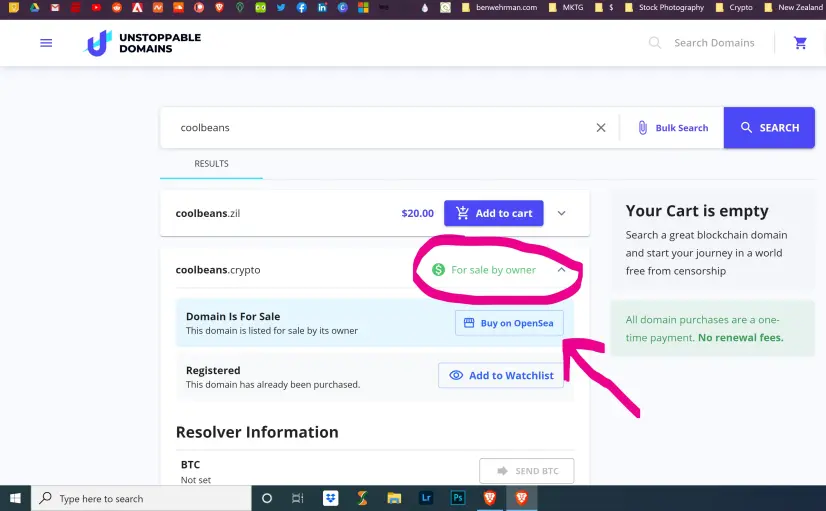Click Add to Watchlist button
The image size is (826, 511).
(501, 376)
